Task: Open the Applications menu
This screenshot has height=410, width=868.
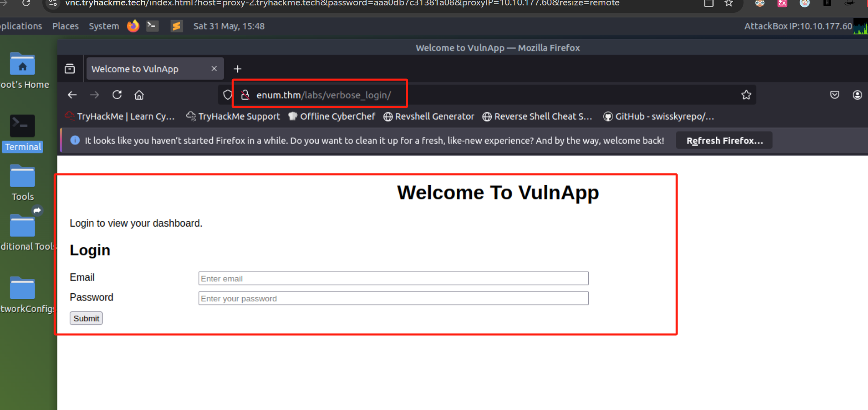Action: point(21,26)
